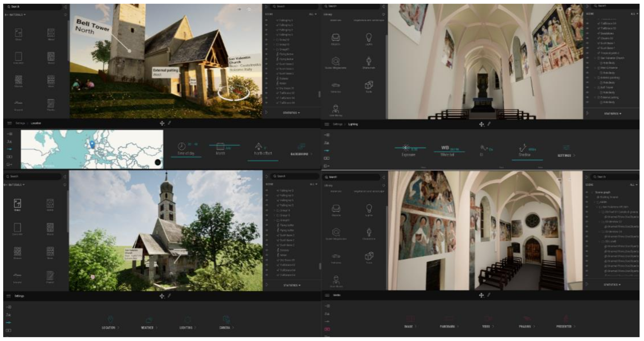Toggle eye icon for Bell Tower container
This screenshot has width=644, height=341.
tap(587, 87)
